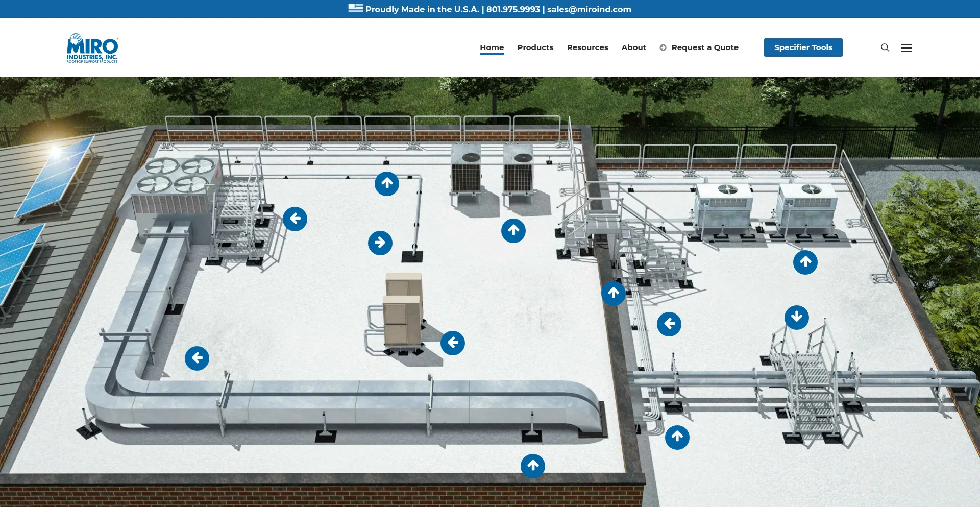Click the left-arrow hotspot beside the cooling tower stairs

(x=295, y=219)
